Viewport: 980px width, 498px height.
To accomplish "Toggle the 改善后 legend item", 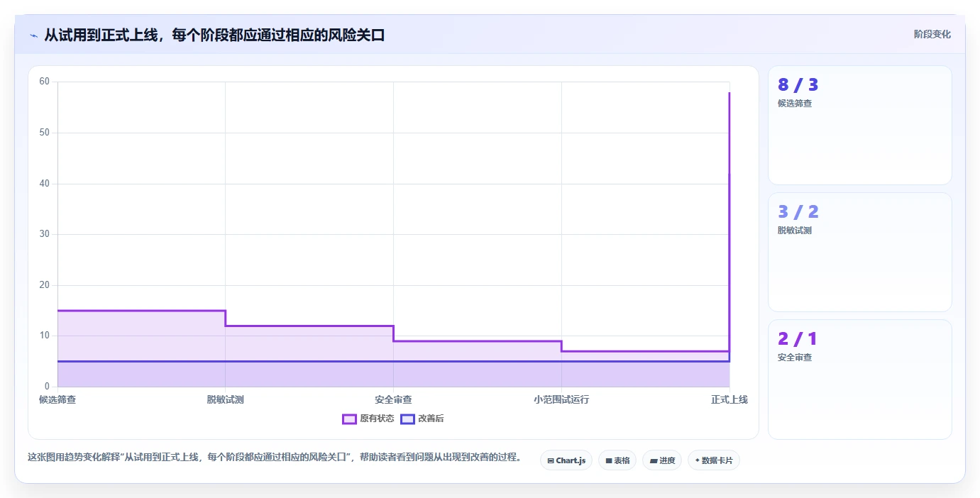I will coord(422,419).
